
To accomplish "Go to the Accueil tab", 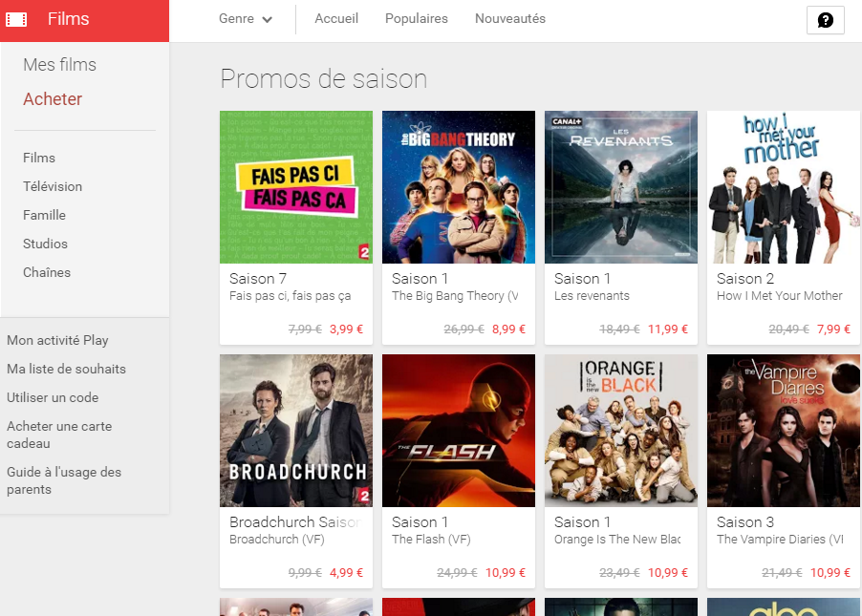I will (336, 19).
